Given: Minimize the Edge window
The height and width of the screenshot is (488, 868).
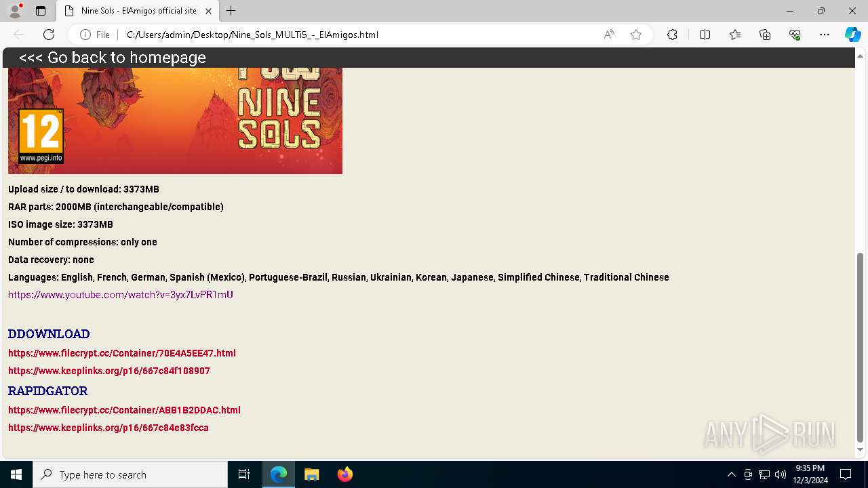Looking at the screenshot, I should point(790,11).
